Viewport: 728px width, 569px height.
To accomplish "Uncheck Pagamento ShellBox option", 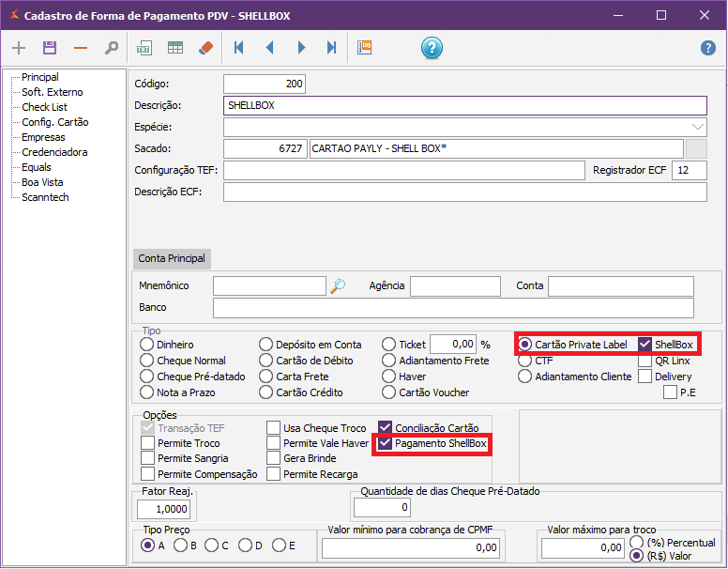I will [385, 443].
